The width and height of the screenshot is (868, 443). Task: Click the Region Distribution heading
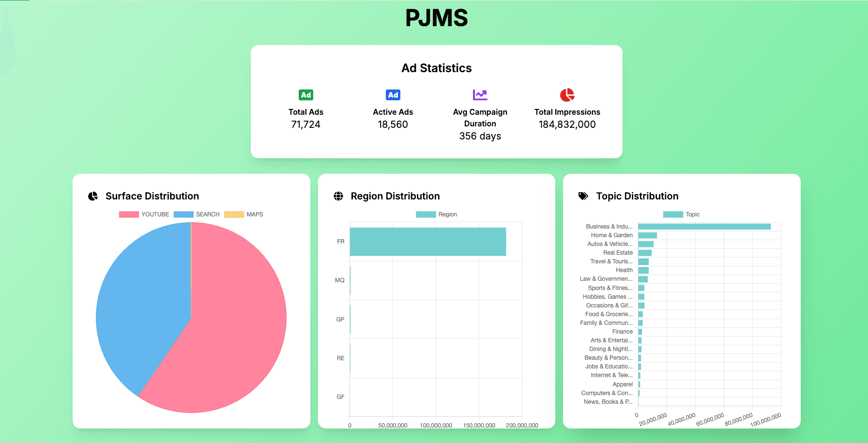coord(396,196)
